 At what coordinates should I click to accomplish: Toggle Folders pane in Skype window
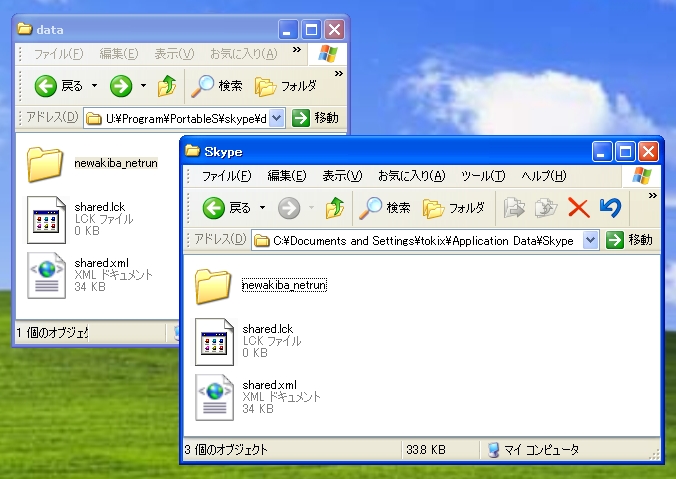click(x=454, y=208)
